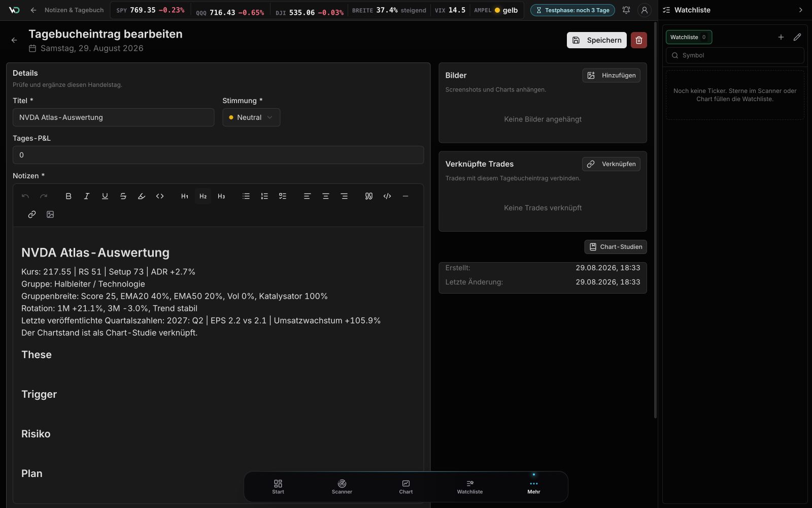812x508 pixels.
Task: Save the entry with Speichern
Action: (x=597, y=40)
